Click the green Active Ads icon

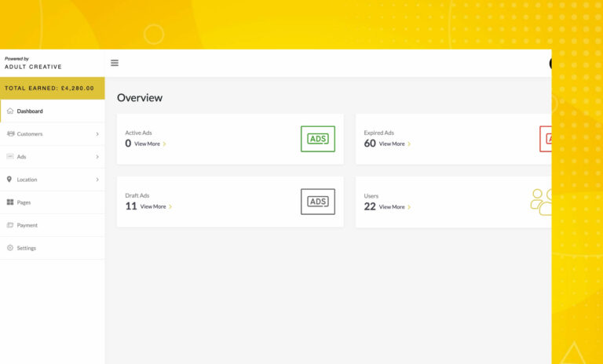tap(317, 139)
